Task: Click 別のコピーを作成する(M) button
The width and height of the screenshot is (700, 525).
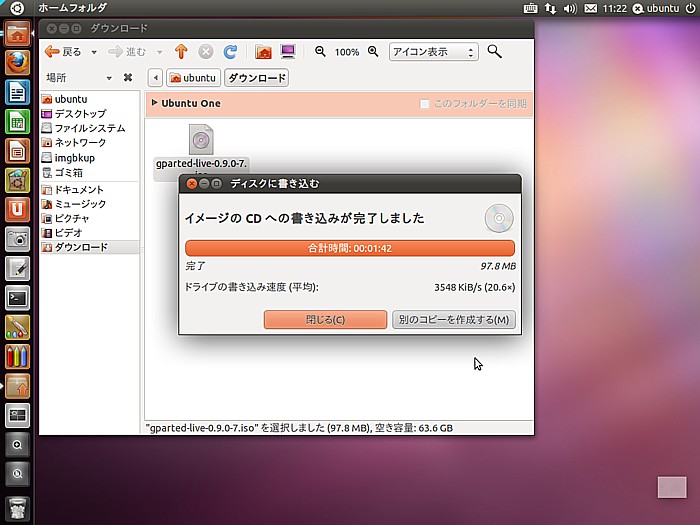Action: [454, 320]
